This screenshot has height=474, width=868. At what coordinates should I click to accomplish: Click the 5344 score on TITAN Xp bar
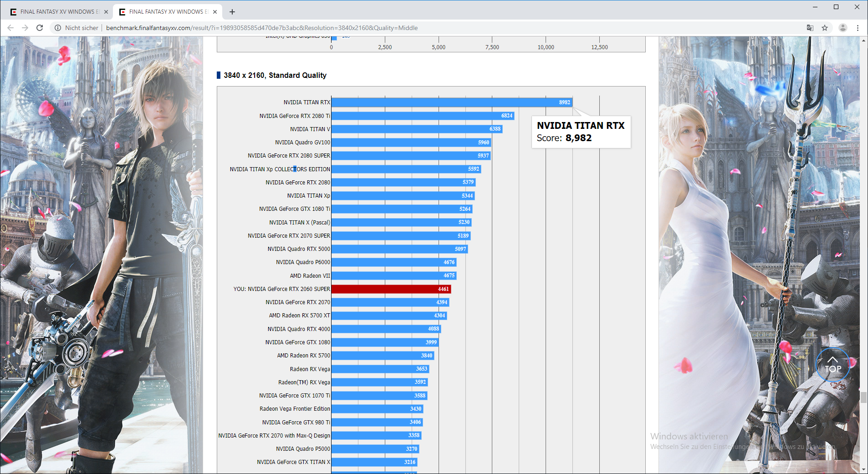[x=467, y=196]
